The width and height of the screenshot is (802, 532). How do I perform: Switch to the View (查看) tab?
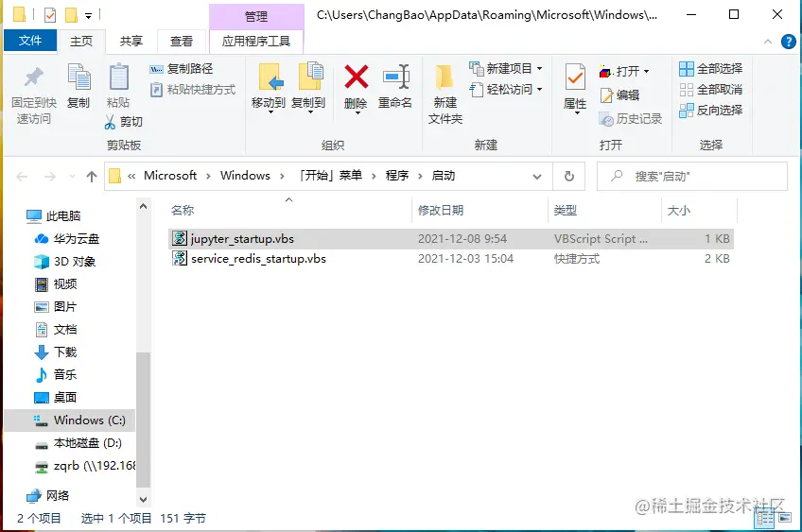tap(182, 42)
